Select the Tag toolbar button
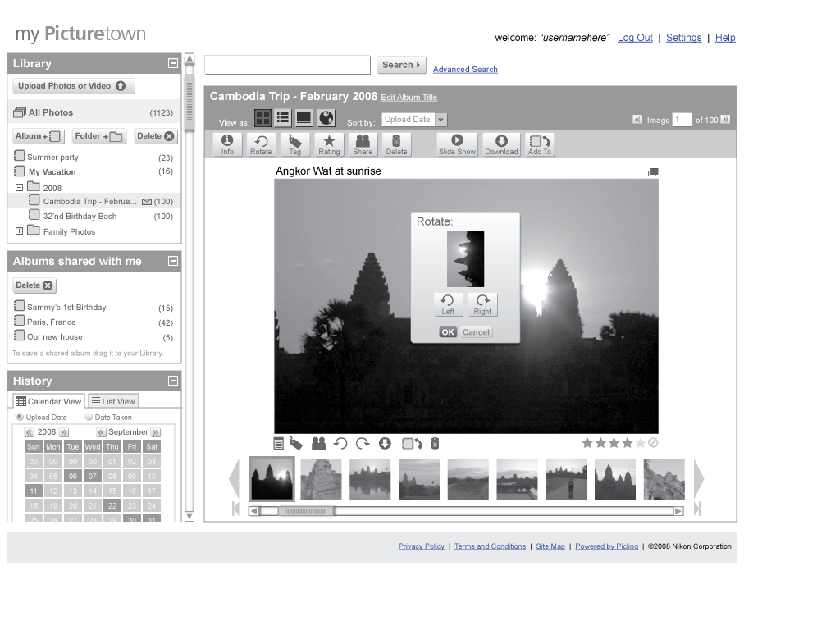The height and width of the screenshot is (630, 840). (294, 144)
